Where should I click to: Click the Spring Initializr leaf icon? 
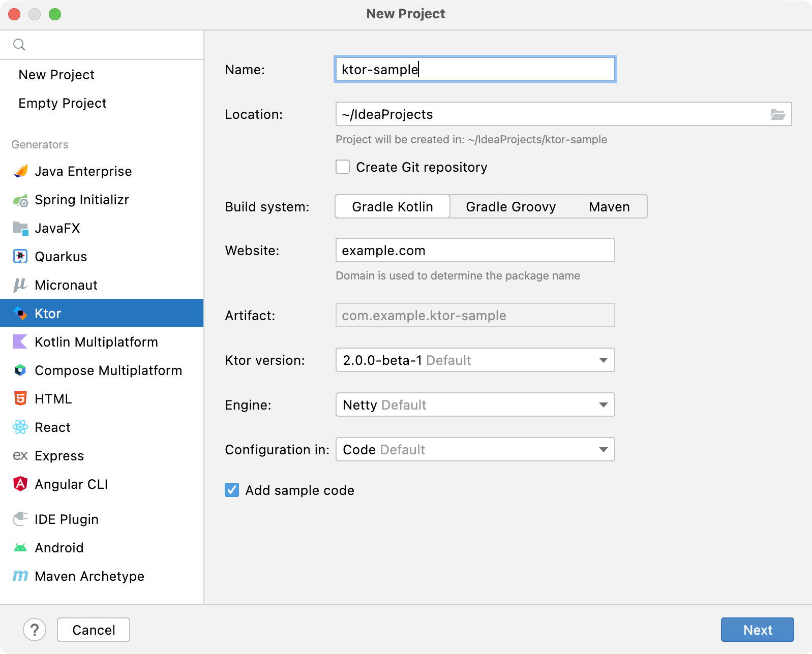(x=20, y=200)
